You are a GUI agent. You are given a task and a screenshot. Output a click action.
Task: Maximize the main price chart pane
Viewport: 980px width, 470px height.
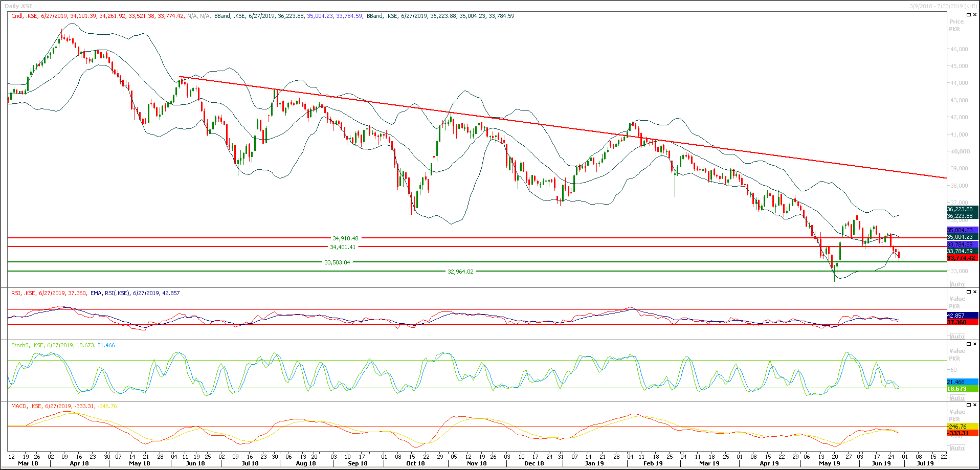tap(969, 14)
